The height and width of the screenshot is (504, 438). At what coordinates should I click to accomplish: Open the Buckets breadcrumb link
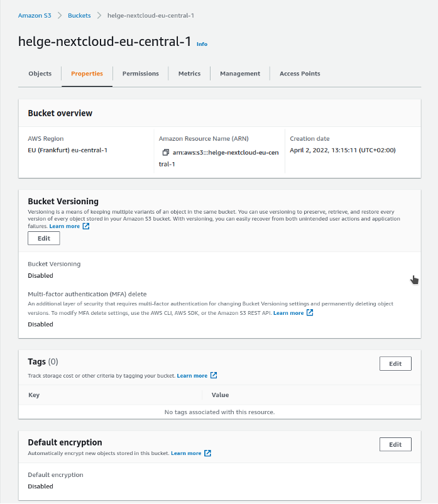pos(79,16)
